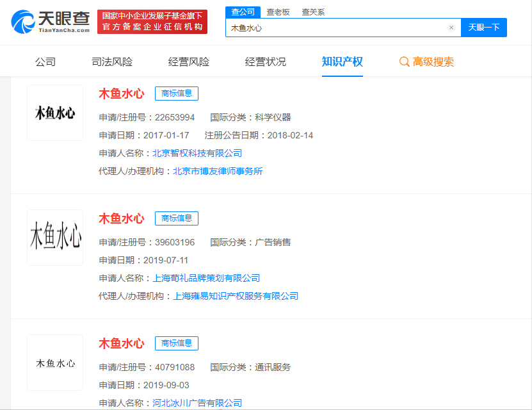The height and width of the screenshot is (410, 532).
Task: Open the 经营风险 tab
Action: 189,61
